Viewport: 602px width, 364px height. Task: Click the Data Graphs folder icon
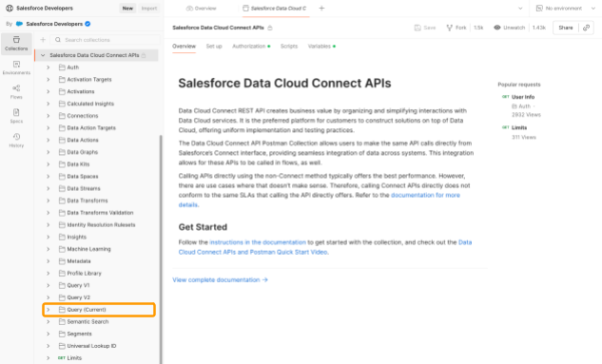[x=62, y=152]
